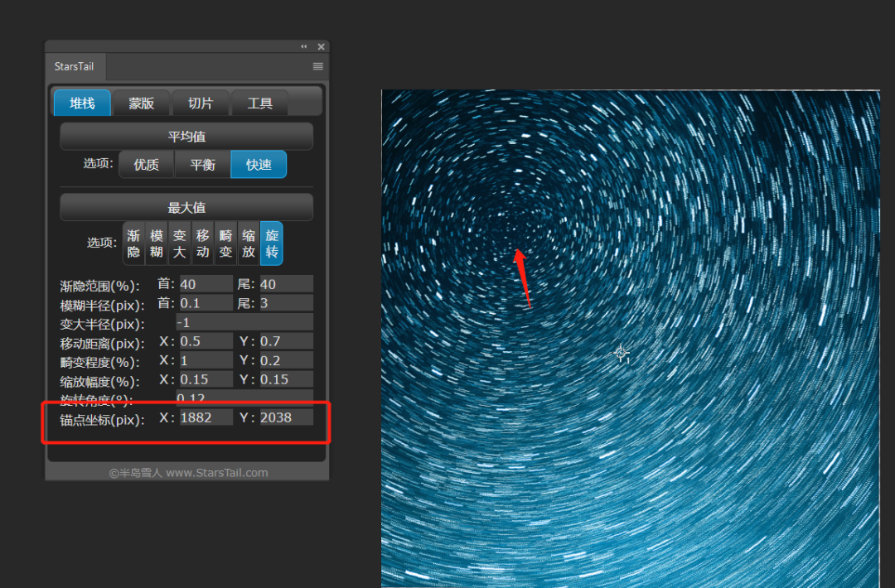The image size is (895, 588).
Task: Click the 畸变程度(%) label
Action: (x=100, y=362)
